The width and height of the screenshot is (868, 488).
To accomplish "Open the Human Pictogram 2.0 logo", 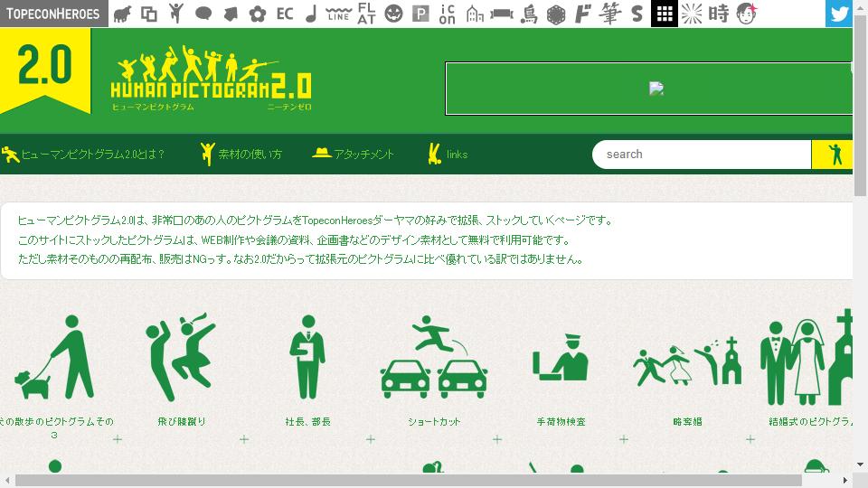I will click(x=211, y=79).
